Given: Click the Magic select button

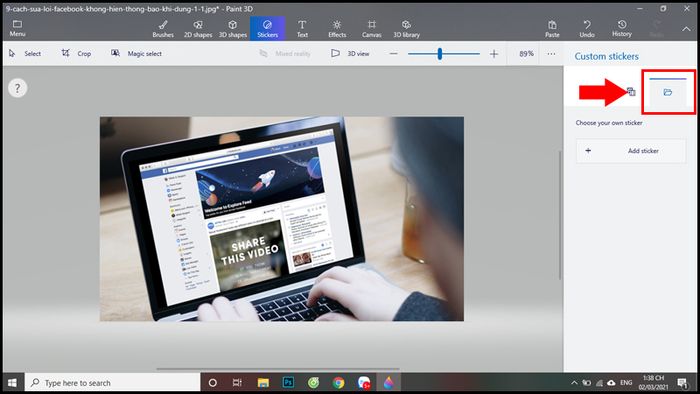Looking at the screenshot, I should tap(136, 54).
